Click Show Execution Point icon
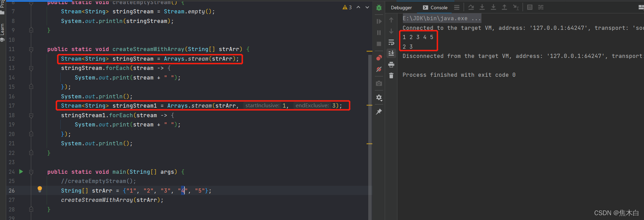 pyautogui.click(x=457, y=7)
